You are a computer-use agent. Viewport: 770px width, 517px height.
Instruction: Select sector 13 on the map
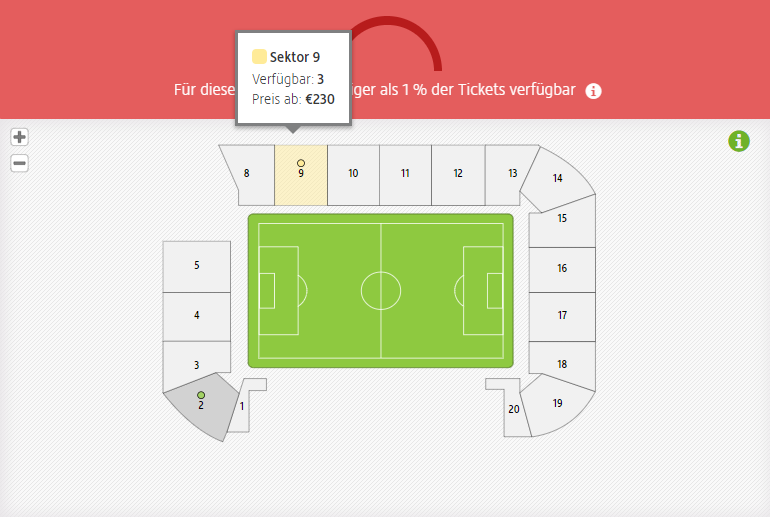(510, 174)
